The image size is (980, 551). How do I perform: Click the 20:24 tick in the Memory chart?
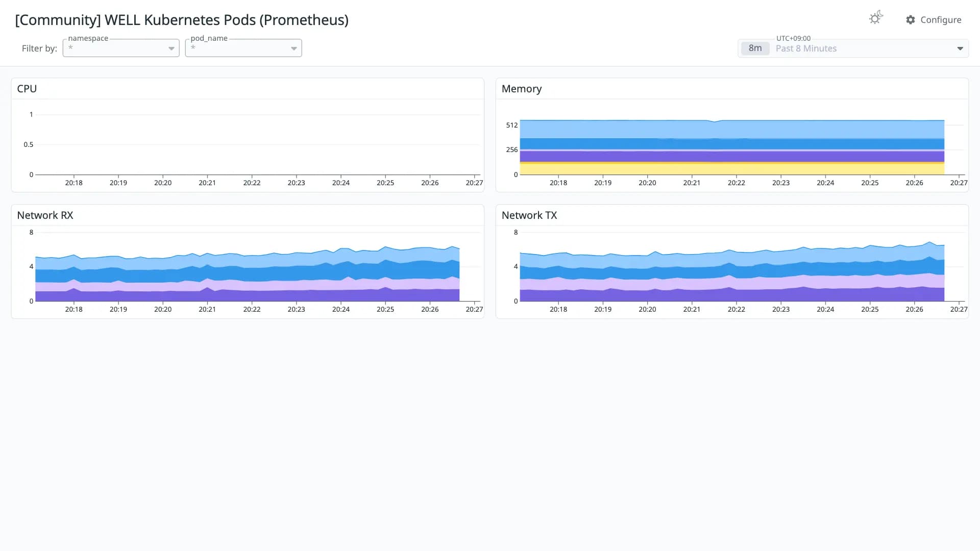tap(825, 183)
